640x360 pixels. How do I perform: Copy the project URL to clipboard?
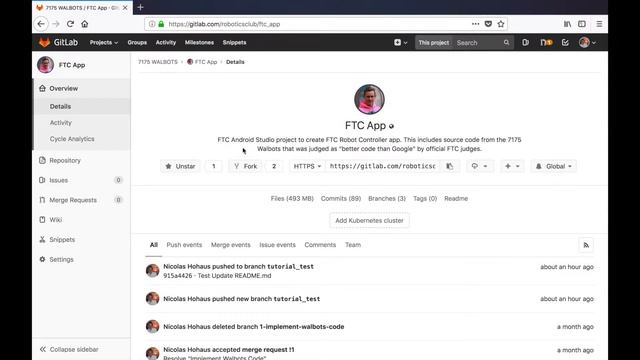pos(449,166)
